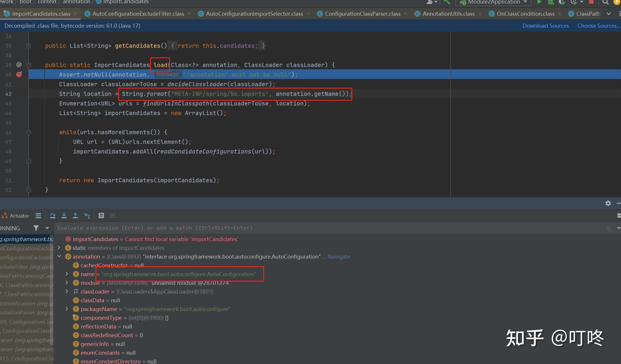The height and width of the screenshot is (364, 621).
Task: Toggle fold marker on line 35 getCandidates
Action: (x=29, y=46)
